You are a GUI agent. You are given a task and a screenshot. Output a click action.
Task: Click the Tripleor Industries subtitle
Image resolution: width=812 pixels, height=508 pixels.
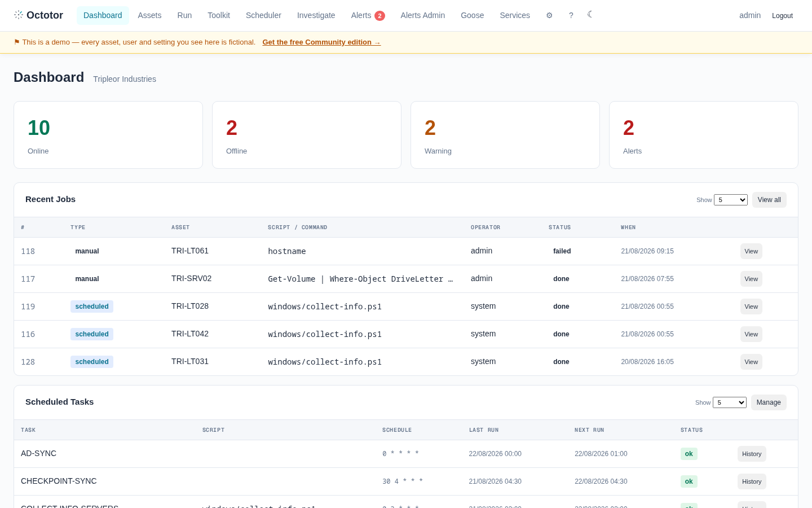pos(125,79)
